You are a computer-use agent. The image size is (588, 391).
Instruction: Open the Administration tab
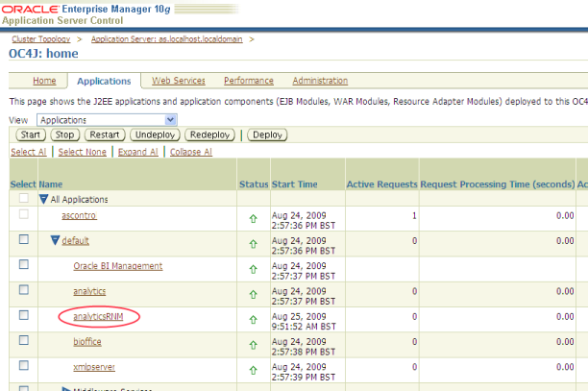pyautogui.click(x=320, y=81)
